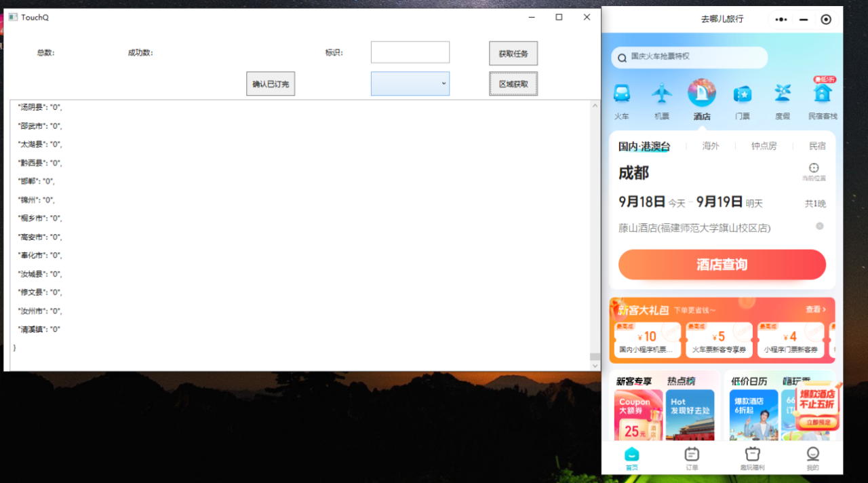Open the mini program three-dots menu

coord(782,19)
